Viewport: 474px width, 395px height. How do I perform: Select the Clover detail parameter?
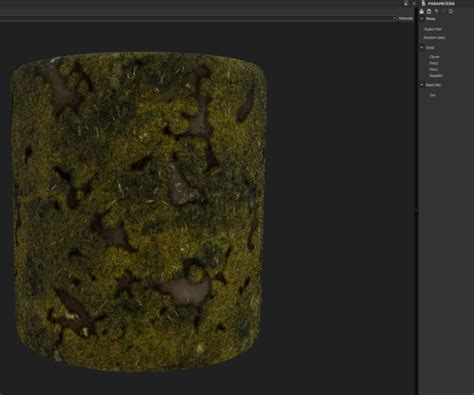click(x=434, y=57)
